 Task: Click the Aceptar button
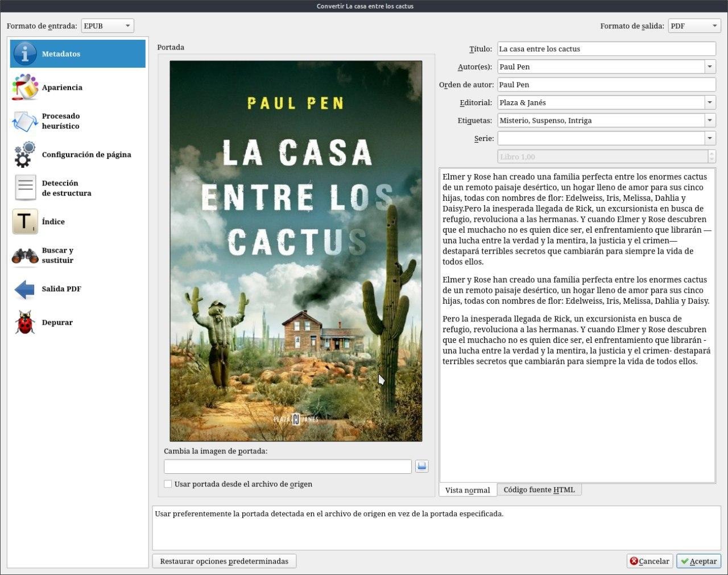pos(698,561)
